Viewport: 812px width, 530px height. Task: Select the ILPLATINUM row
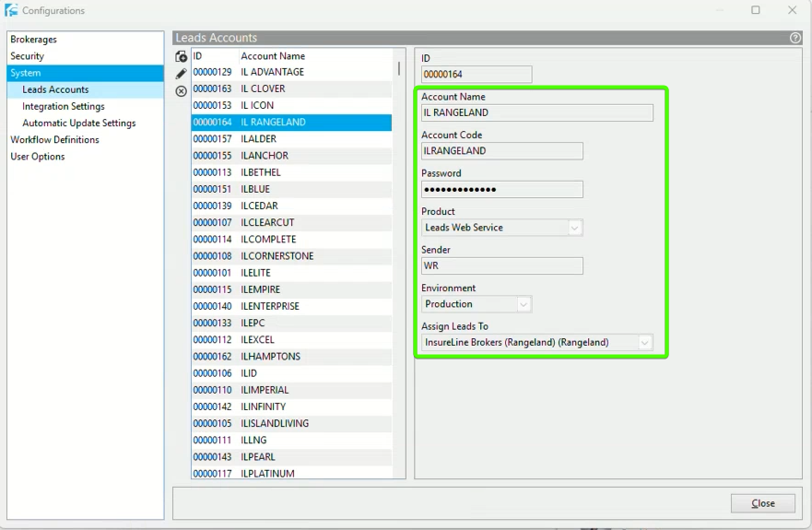tap(291, 473)
